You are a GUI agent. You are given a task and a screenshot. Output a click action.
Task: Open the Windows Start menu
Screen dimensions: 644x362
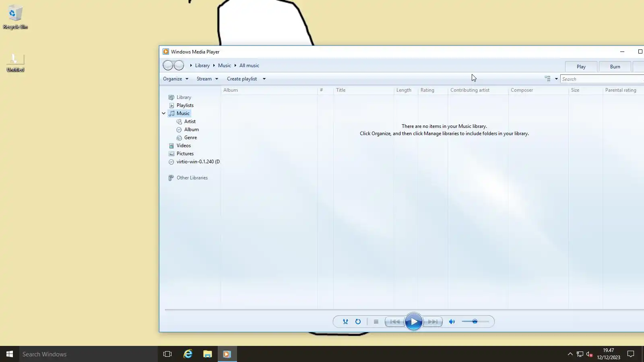coord(10,354)
